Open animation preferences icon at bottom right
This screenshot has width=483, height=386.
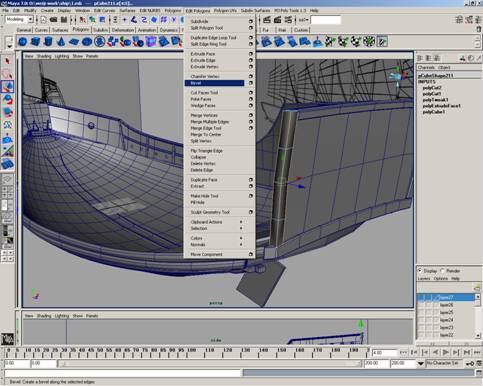click(x=479, y=363)
